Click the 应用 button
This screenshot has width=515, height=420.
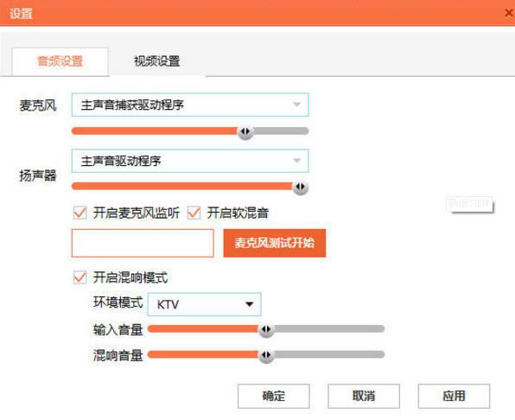[454, 396]
